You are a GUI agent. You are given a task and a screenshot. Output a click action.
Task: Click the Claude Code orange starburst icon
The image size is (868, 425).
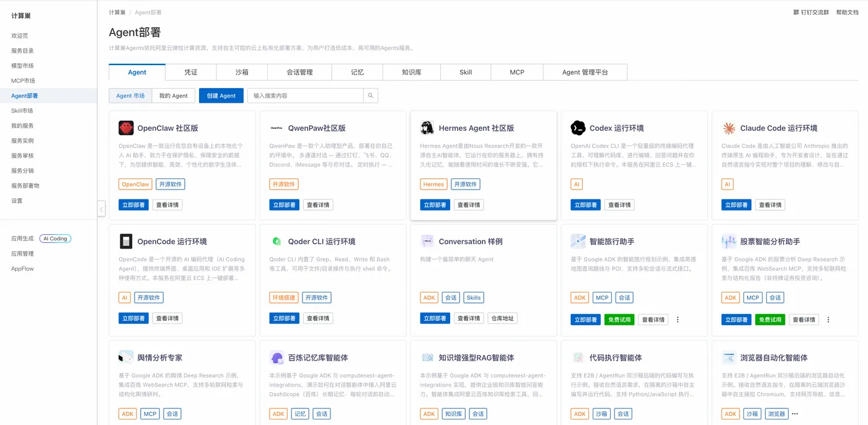click(729, 128)
